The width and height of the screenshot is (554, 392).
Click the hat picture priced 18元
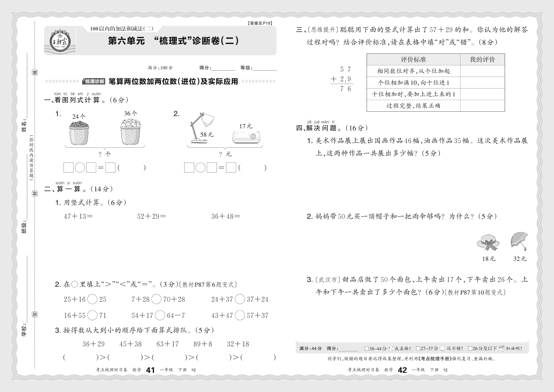488,242
